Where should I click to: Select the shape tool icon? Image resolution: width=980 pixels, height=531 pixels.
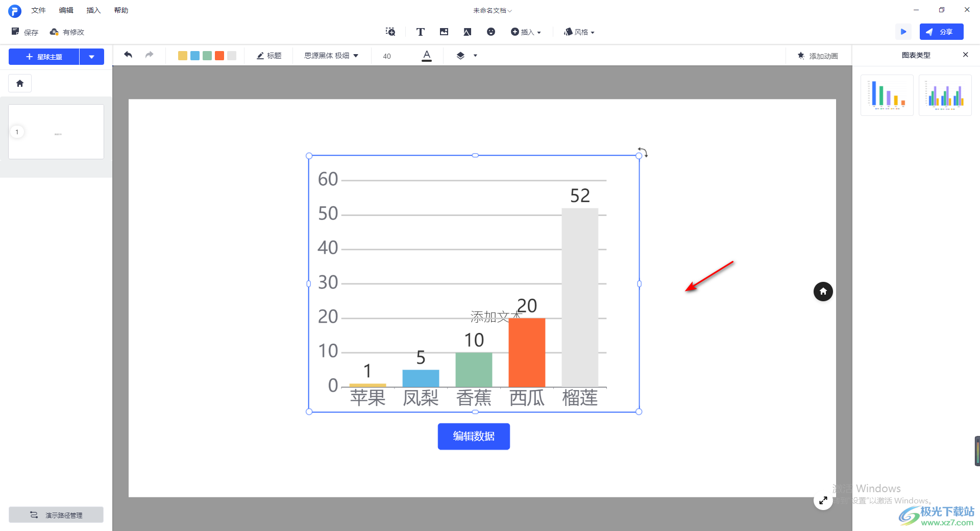tap(467, 32)
